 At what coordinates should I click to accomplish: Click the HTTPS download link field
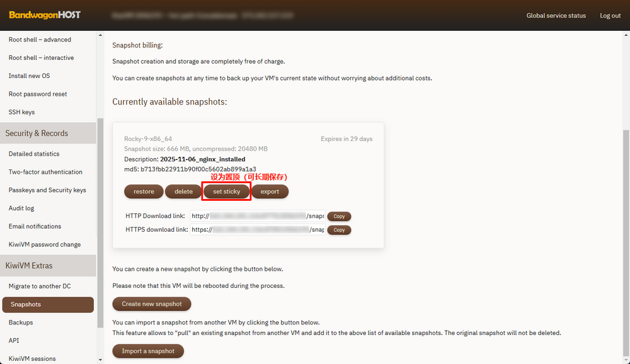coord(257,230)
